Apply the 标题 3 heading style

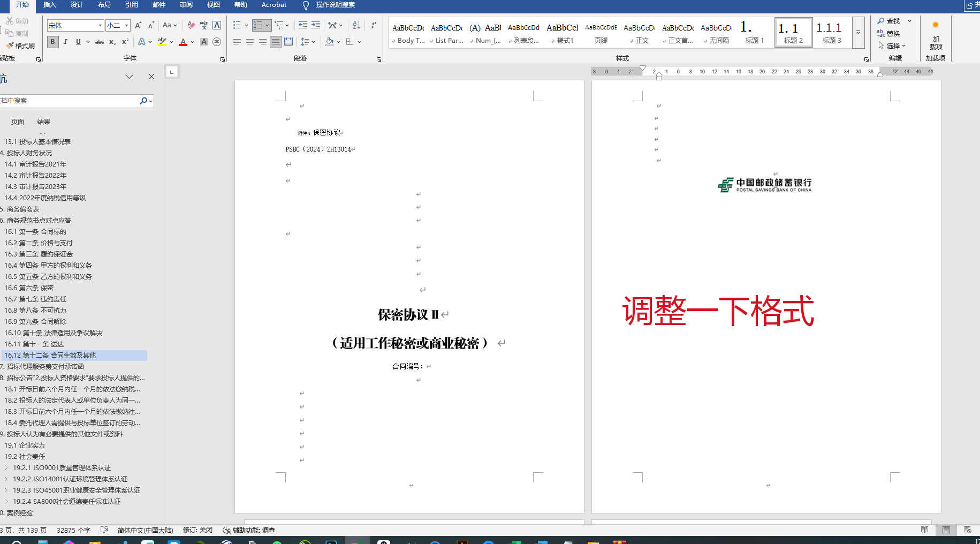832,33
